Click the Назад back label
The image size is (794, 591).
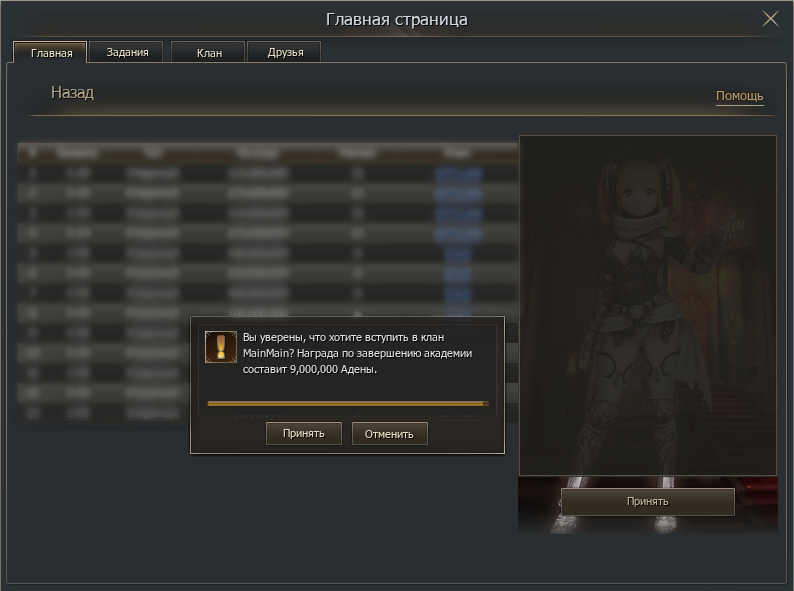(x=72, y=93)
